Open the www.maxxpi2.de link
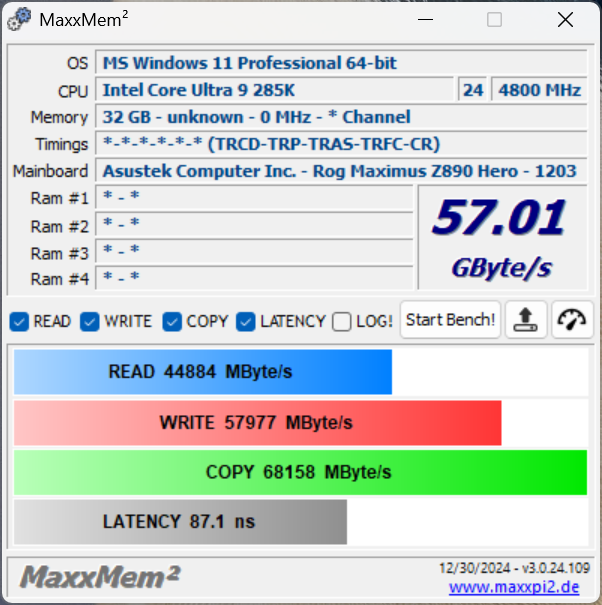This screenshot has height=605, width=602. click(x=514, y=587)
